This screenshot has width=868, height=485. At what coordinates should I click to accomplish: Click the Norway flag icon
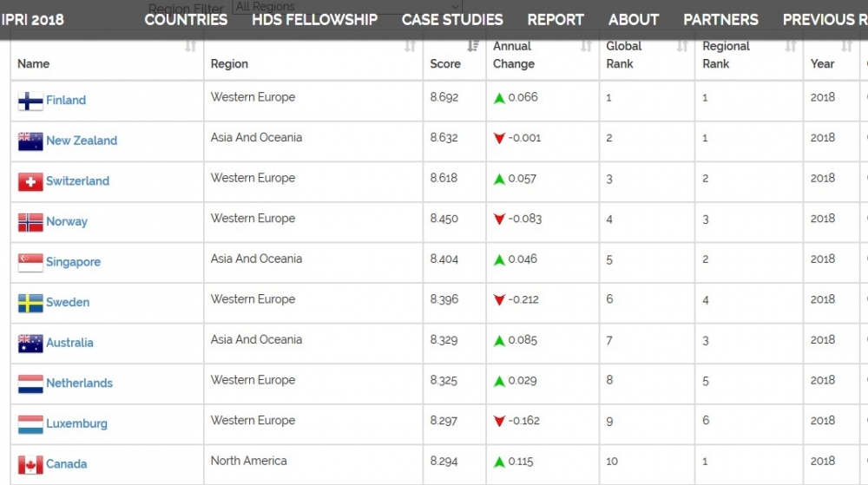coord(30,222)
